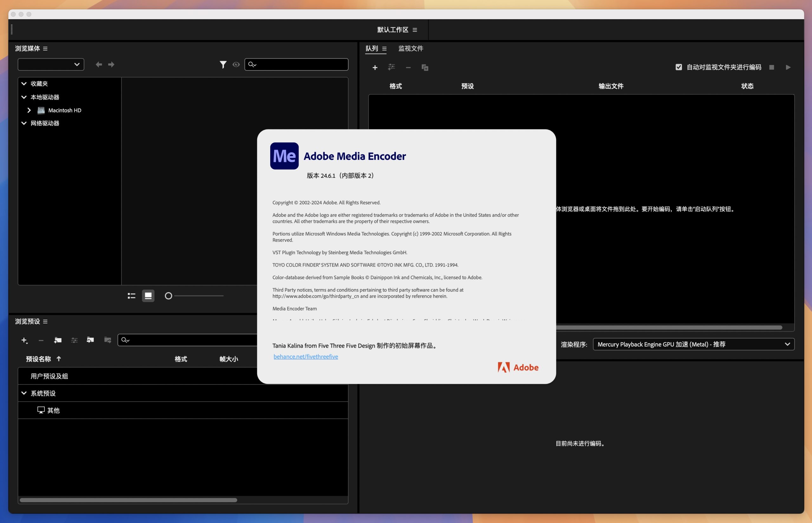Open the behance.net/fivethreefive link
This screenshot has height=523, width=812.
(306, 357)
